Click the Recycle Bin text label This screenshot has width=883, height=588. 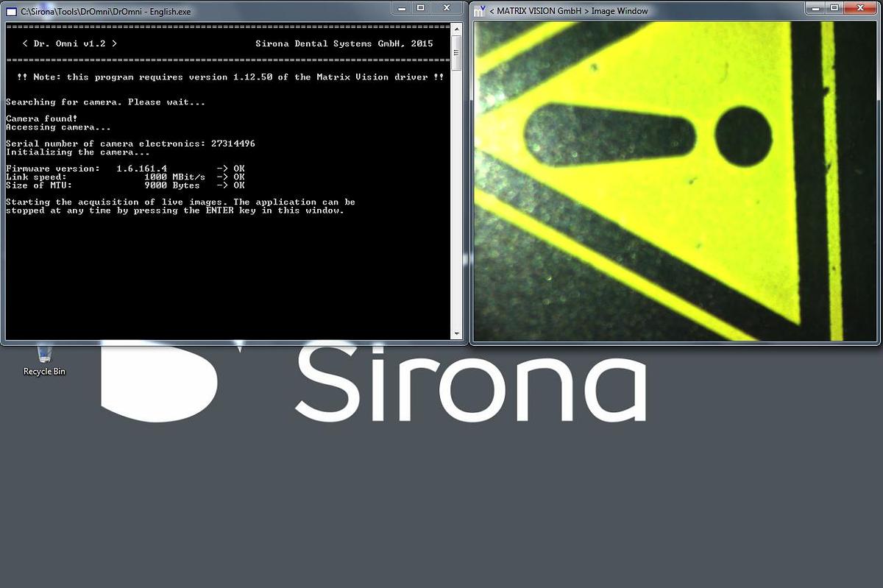pos(44,372)
